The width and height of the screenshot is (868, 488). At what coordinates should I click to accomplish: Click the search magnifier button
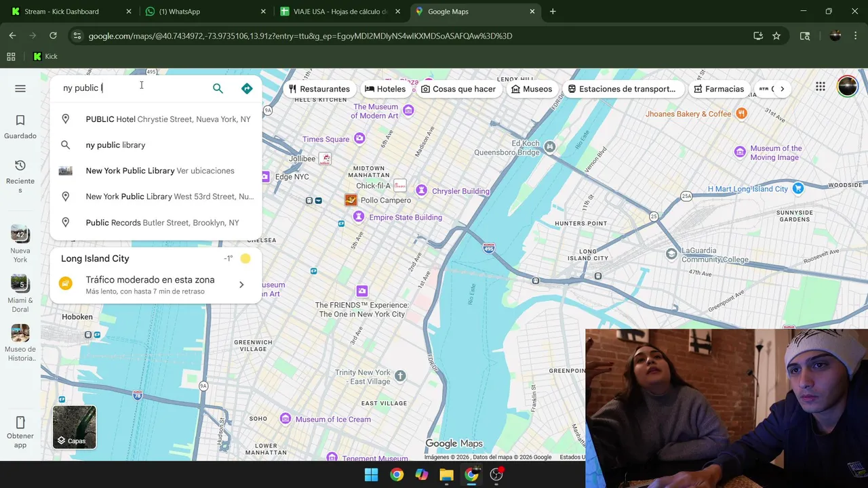click(x=218, y=89)
